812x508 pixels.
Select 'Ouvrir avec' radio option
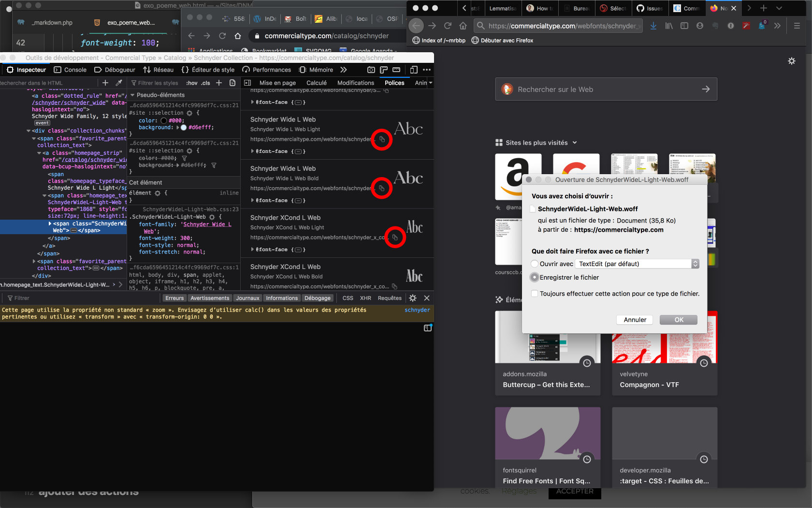pyautogui.click(x=534, y=264)
